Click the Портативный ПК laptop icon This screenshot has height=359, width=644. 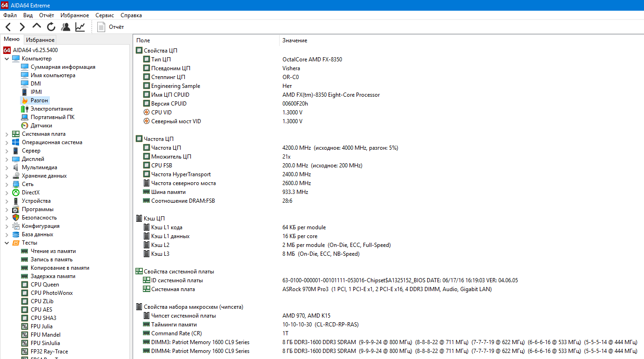click(x=25, y=117)
